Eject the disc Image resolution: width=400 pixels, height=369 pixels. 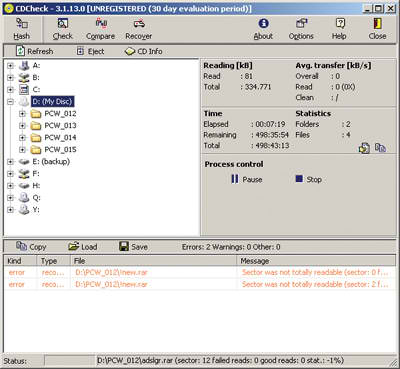(x=90, y=51)
